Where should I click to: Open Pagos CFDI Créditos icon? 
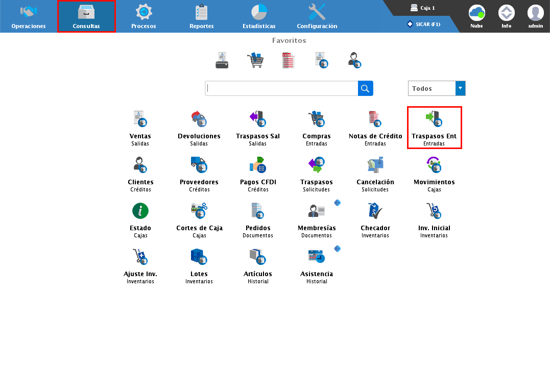tap(258, 165)
